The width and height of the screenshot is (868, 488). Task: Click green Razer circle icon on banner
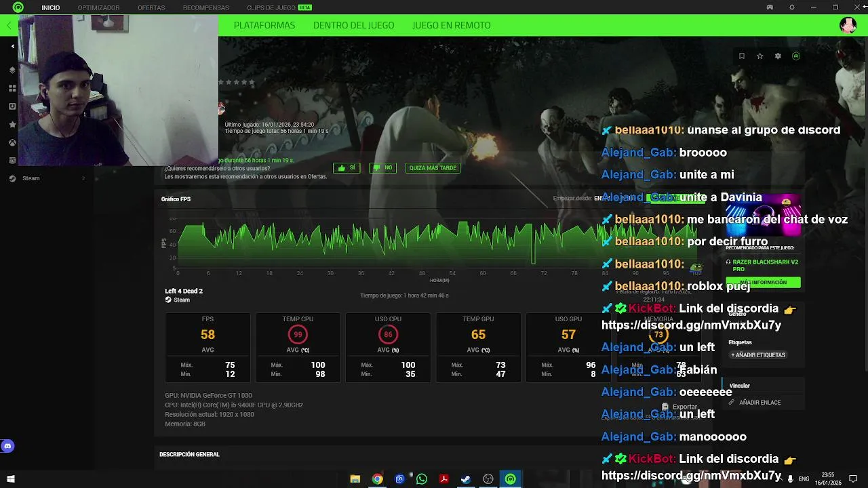coord(796,56)
